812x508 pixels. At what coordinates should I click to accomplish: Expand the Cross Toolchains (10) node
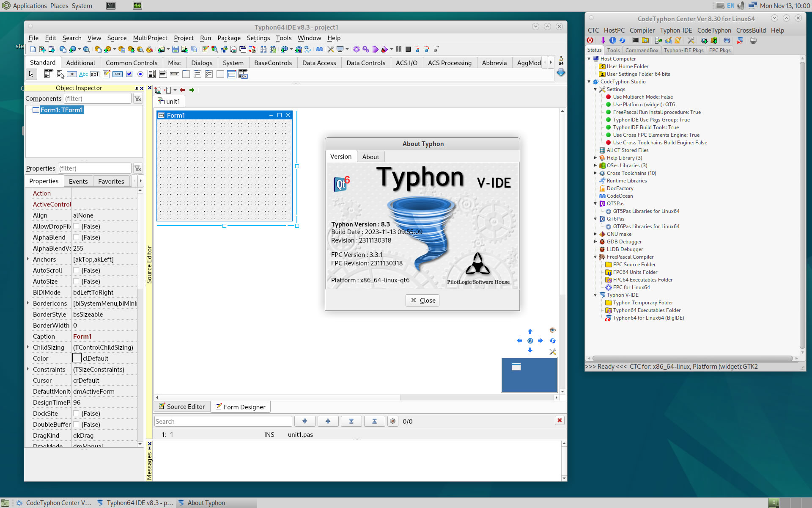(595, 173)
